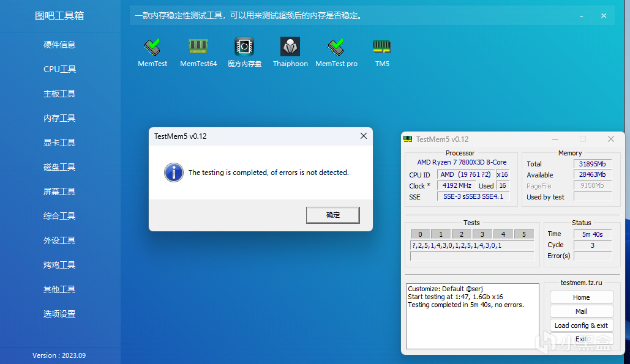
Task: Click the 图吧工具箱 title text
Action: [x=59, y=16]
